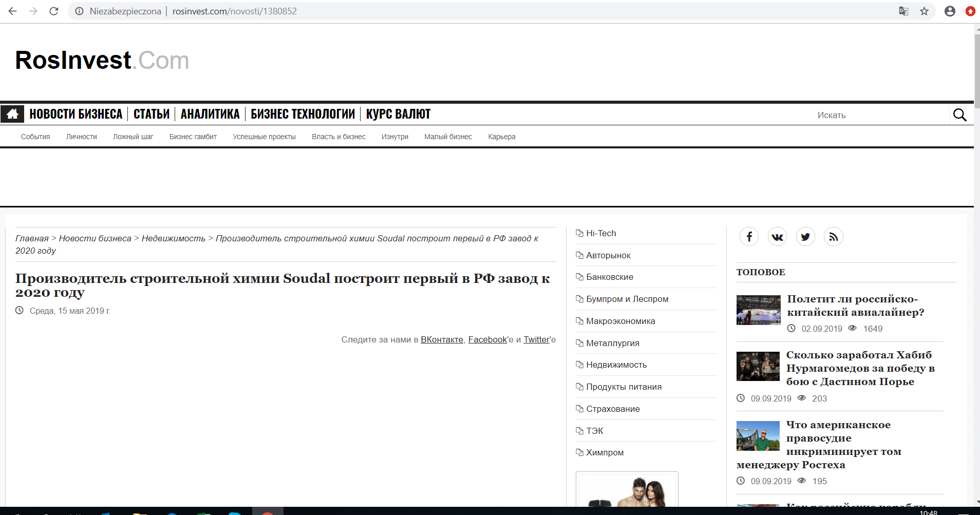The height and width of the screenshot is (515, 980).
Task: Open the Бумпром и Леспром category
Action: tap(627, 299)
